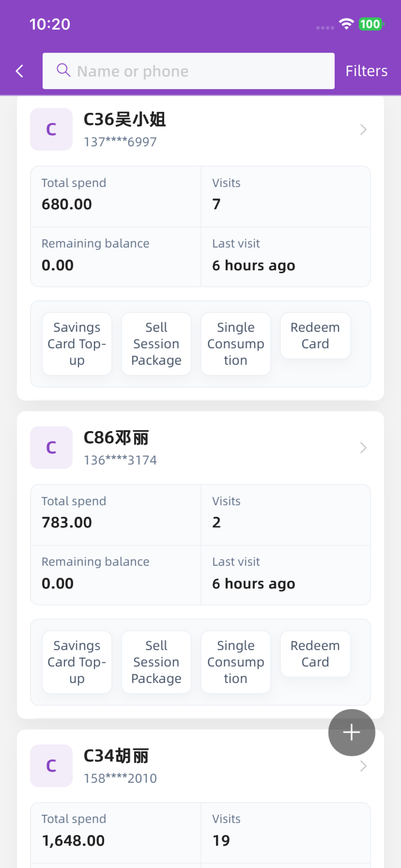The image size is (401, 868).
Task: Open the Filters menu
Action: [366, 71]
